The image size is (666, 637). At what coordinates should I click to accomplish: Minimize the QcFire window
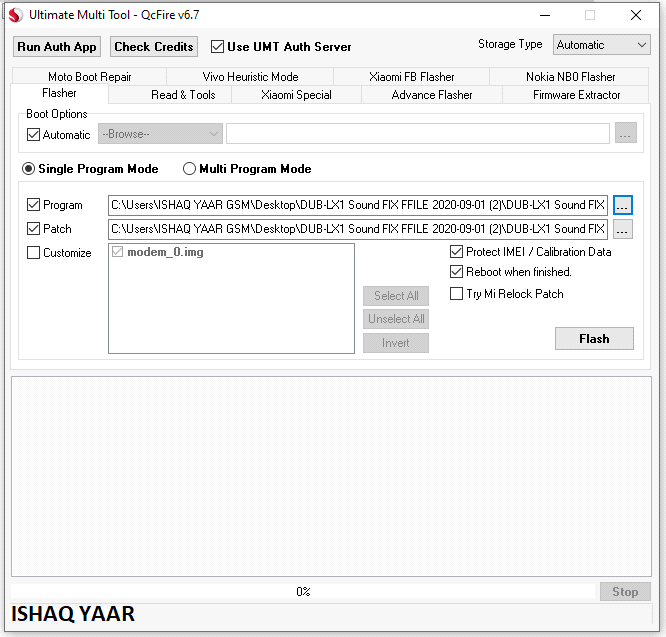pyautogui.click(x=545, y=15)
